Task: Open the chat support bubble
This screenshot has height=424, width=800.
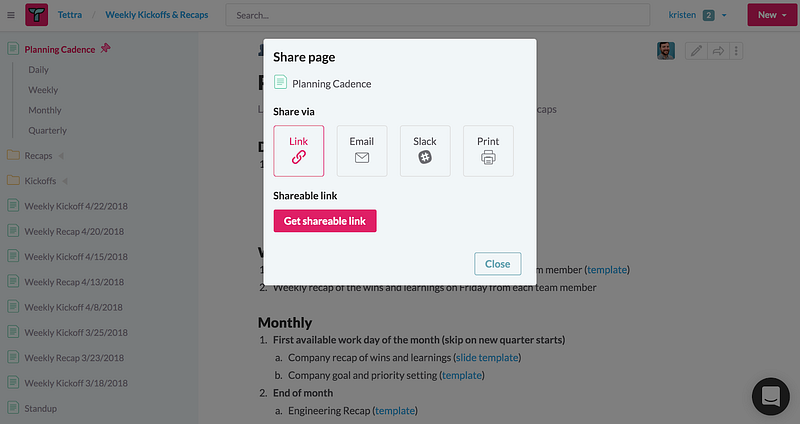Action: coord(770,396)
